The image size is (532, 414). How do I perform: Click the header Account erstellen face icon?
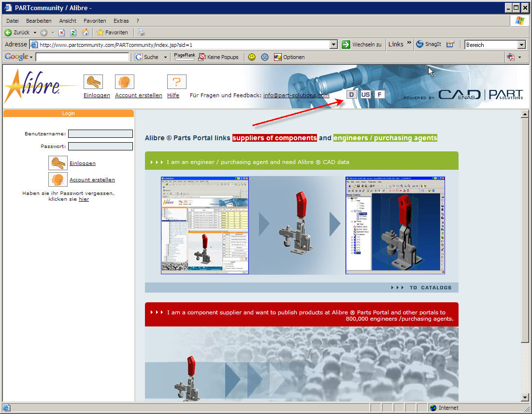tap(125, 82)
